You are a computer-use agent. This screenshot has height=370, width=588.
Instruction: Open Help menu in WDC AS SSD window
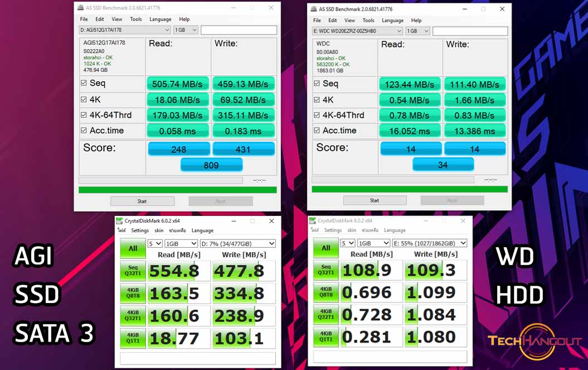(x=416, y=20)
